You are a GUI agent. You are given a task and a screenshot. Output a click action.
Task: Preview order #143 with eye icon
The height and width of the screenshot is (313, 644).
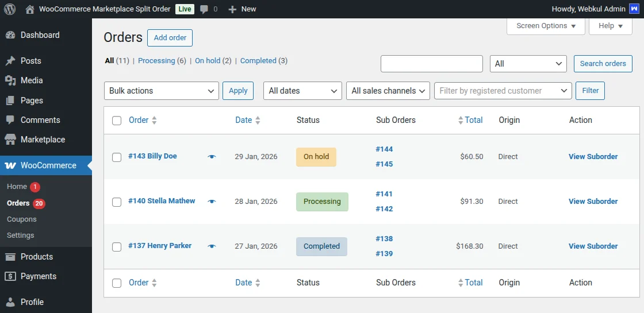click(212, 157)
